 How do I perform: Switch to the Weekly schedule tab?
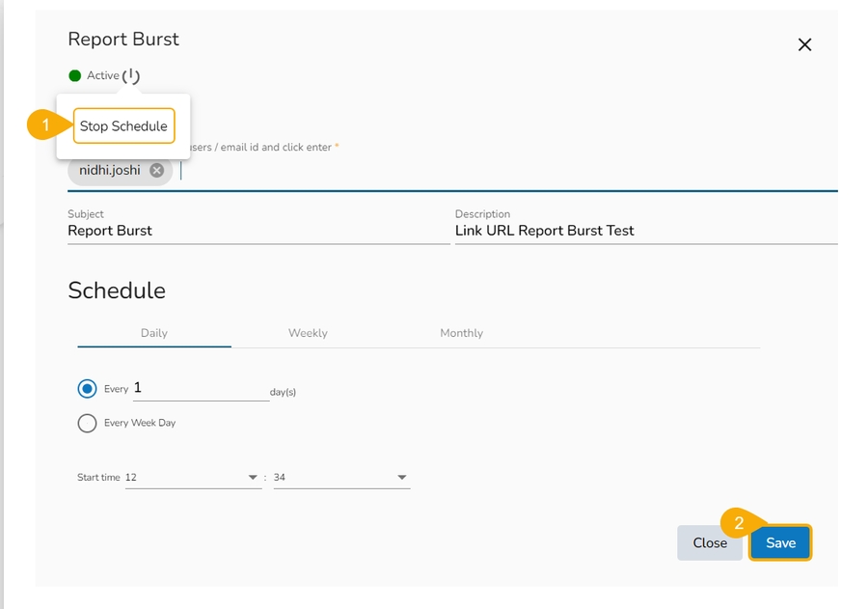(308, 333)
